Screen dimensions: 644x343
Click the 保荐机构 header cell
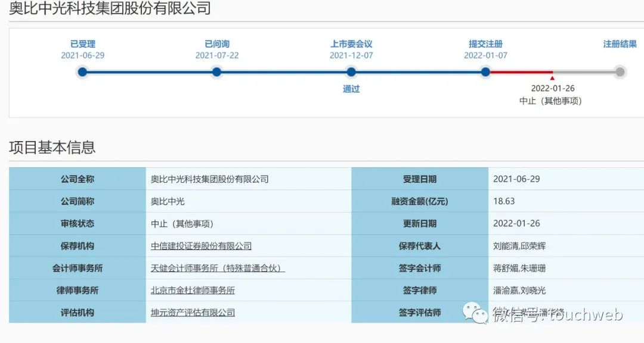tap(77, 246)
